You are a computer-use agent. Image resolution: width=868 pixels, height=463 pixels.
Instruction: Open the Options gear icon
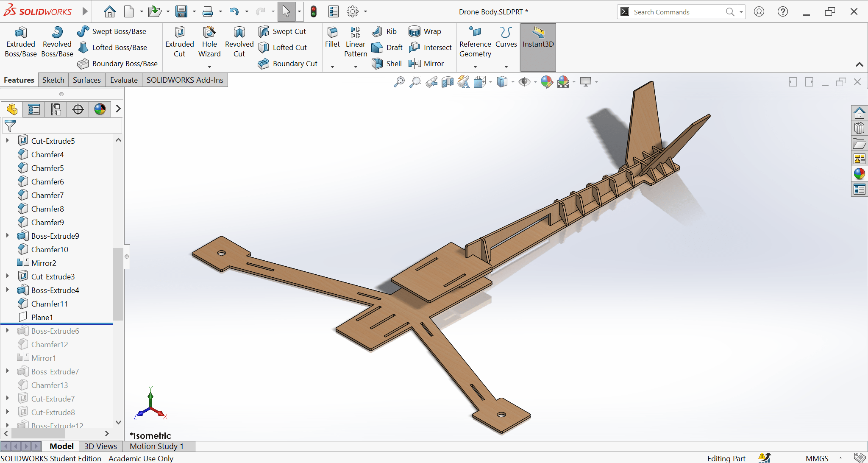point(352,12)
